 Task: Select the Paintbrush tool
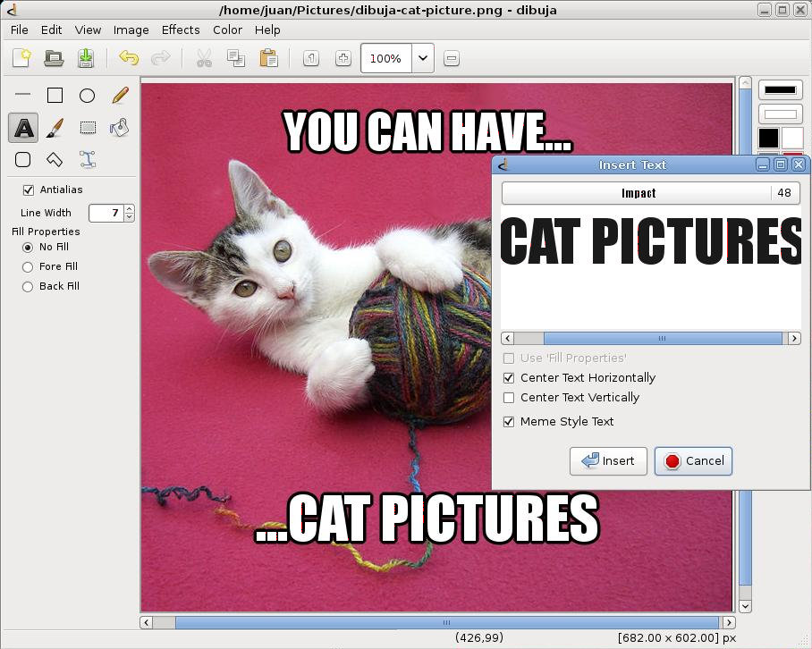click(x=55, y=127)
